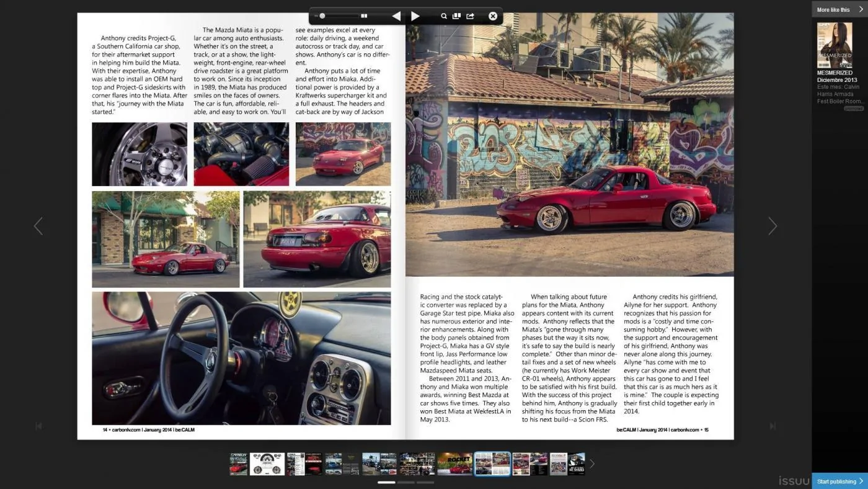868x489 pixels.
Task: Toggle the two-page spread view icon
Action: click(364, 16)
